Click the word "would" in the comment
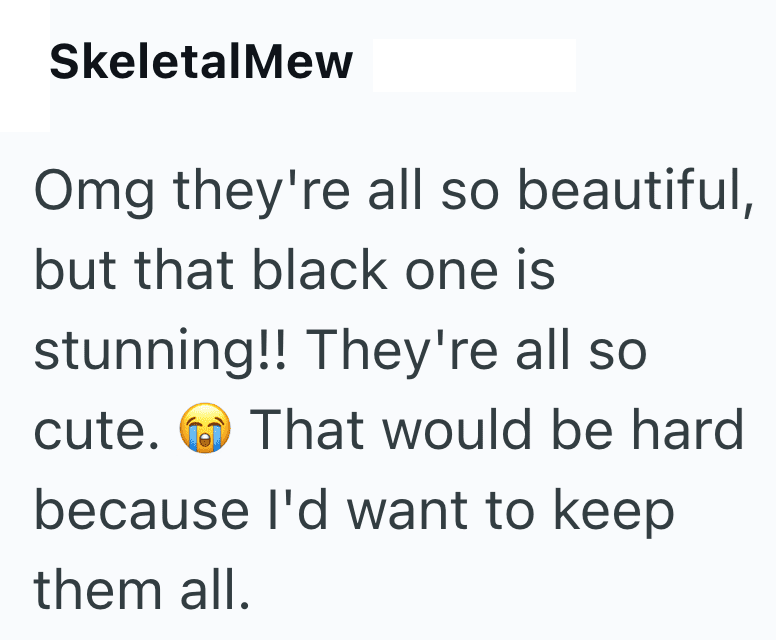This screenshot has width=776, height=640. 455,430
